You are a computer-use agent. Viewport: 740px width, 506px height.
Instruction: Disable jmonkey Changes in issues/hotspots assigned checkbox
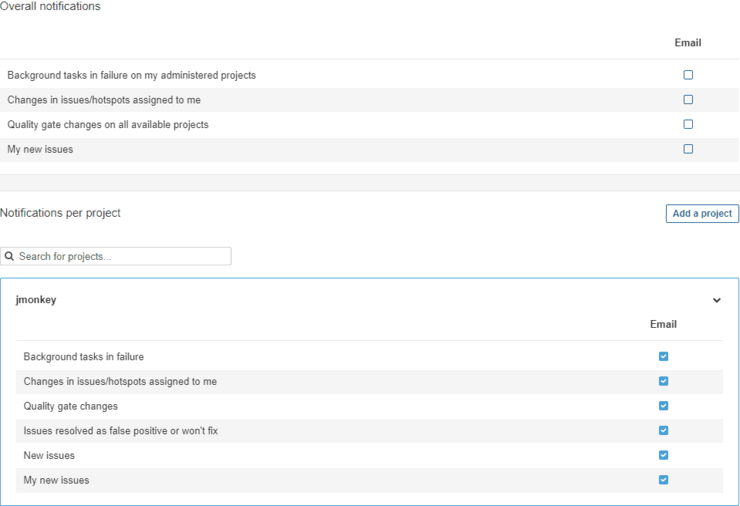[664, 381]
